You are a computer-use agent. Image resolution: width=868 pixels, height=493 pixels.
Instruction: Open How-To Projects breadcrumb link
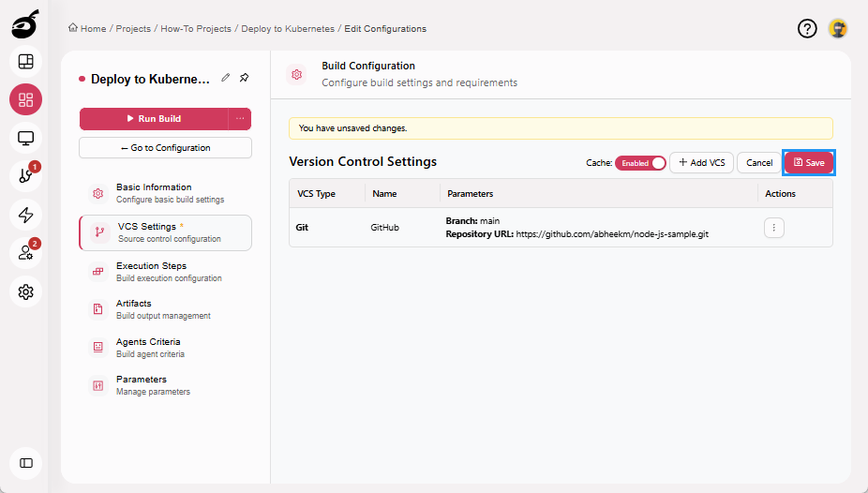pyautogui.click(x=196, y=29)
